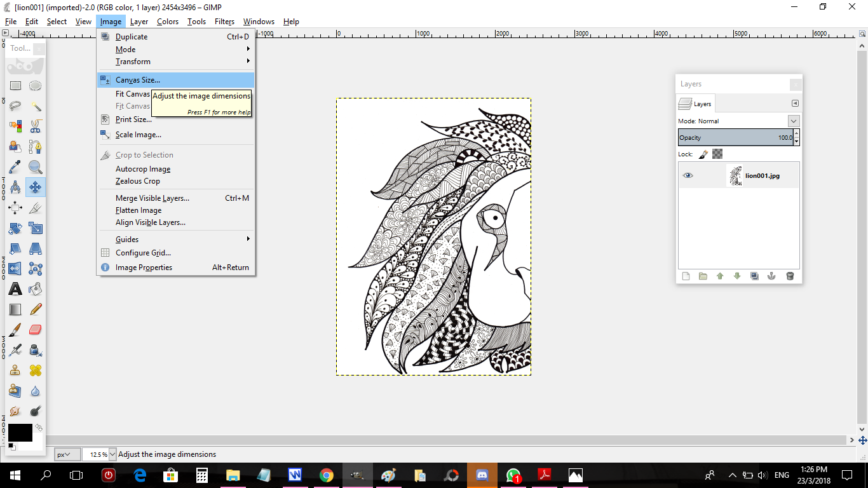This screenshot has width=868, height=488.
Task: Create a new layer group
Action: click(x=703, y=276)
